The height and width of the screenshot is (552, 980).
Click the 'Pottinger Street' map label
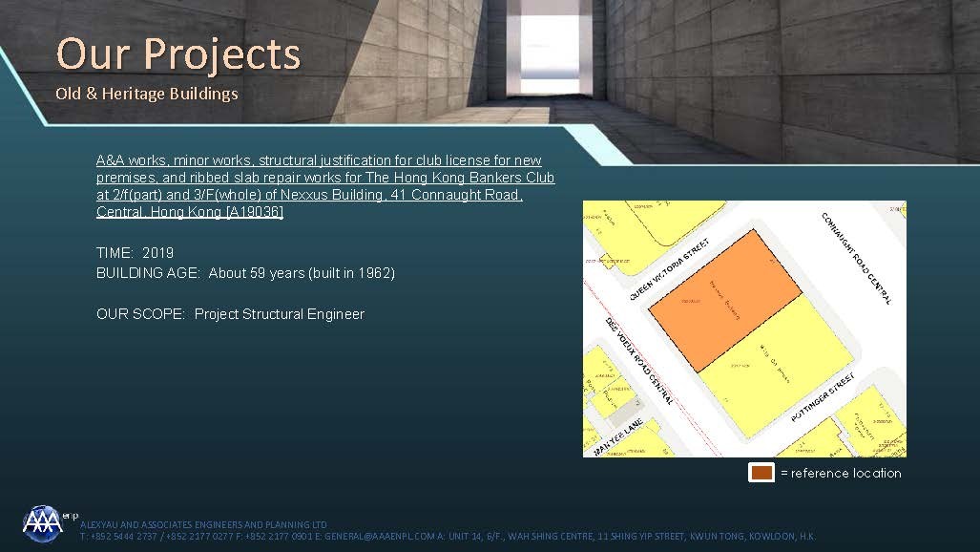pyautogui.click(x=823, y=401)
